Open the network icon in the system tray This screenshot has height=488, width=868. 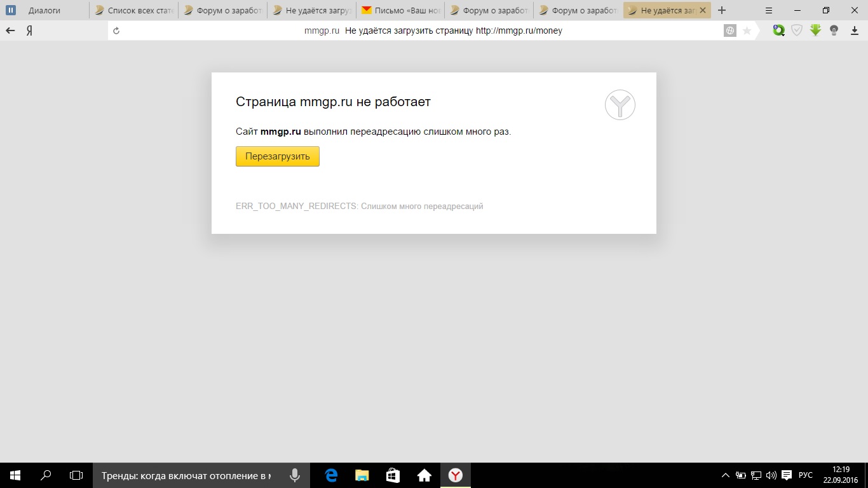click(x=756, y=475)
